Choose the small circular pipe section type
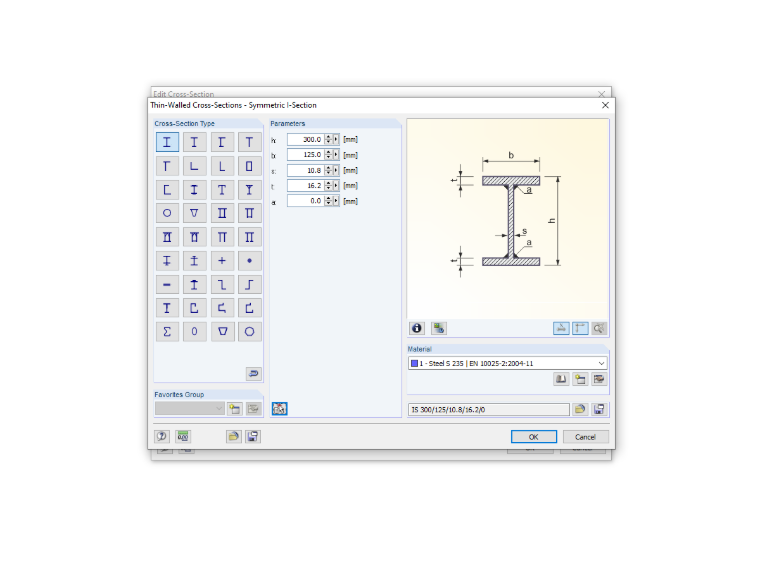This screenshot has height=570, width=760. pyautogui.click(x=167, y=213)
